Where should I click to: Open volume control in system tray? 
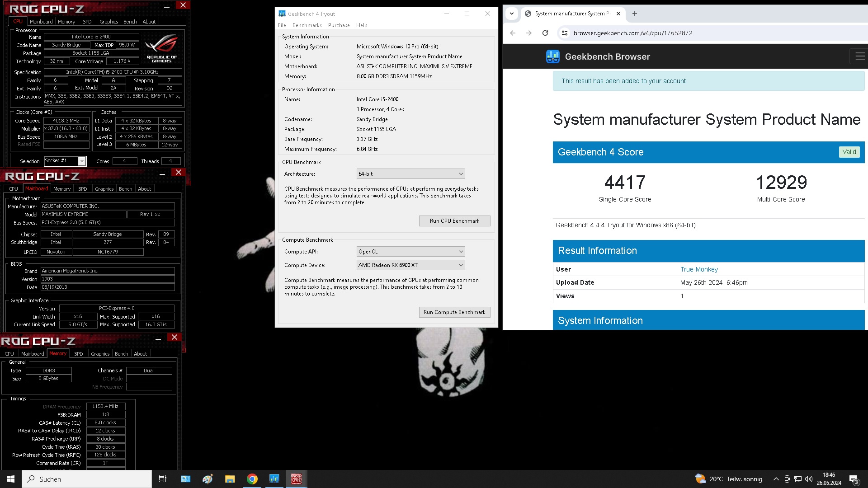(809, 479)
